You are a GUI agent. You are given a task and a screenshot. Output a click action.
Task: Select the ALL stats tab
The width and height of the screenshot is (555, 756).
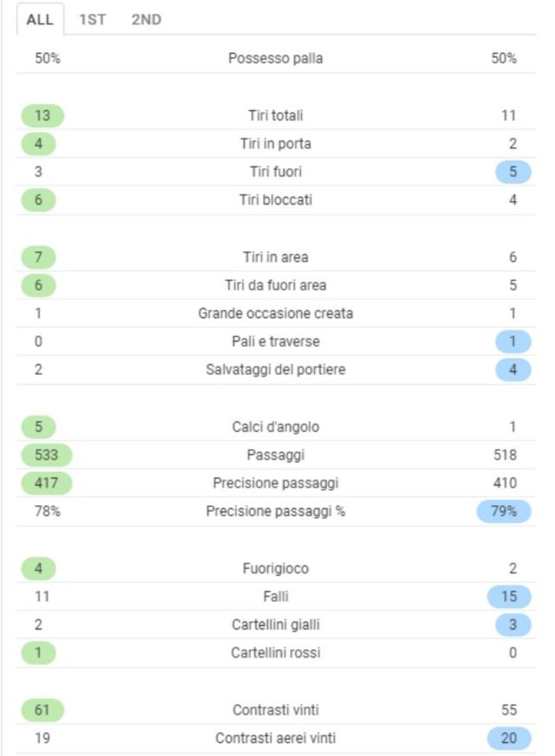(x=40, y=20)
